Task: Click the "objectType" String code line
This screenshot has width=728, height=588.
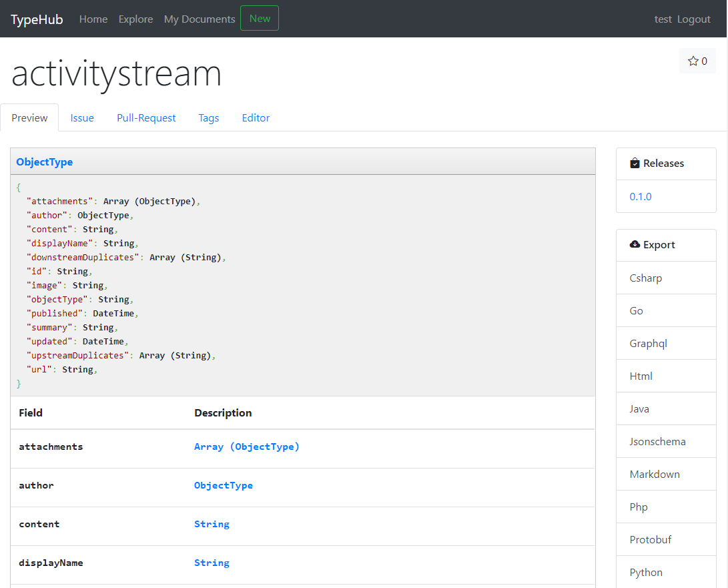Action: click(80, 300)
